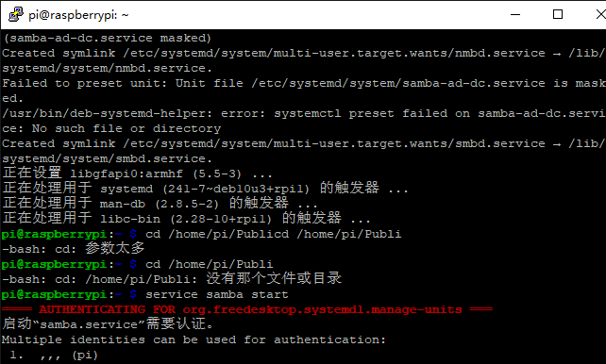Click the title text pi@raspberrypi: ~

78,15
